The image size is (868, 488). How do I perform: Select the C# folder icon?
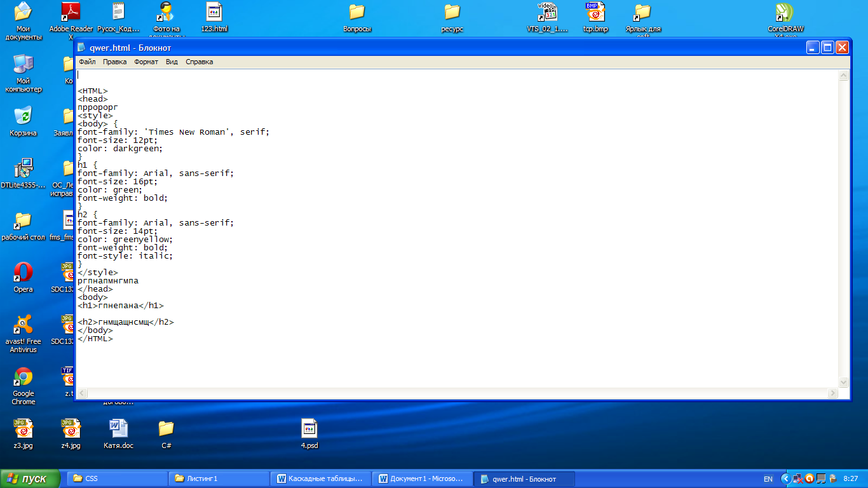click(166, 434)
